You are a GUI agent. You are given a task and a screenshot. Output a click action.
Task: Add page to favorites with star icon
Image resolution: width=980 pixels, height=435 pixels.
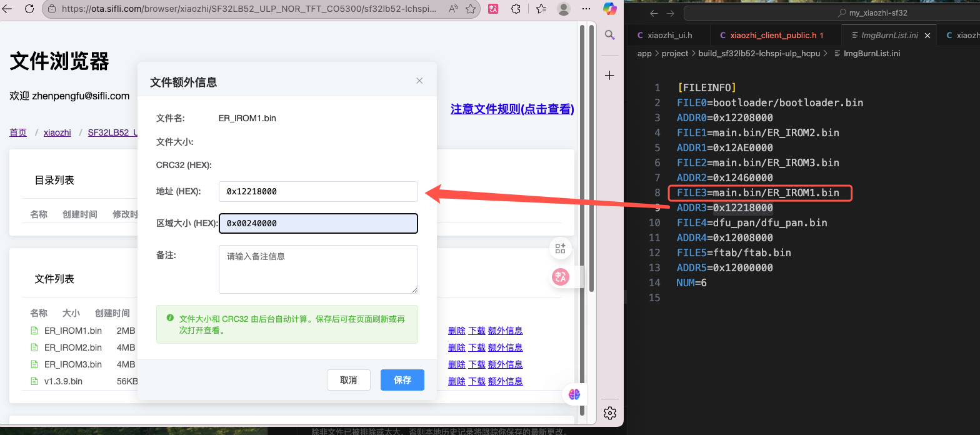click(471, 9)
